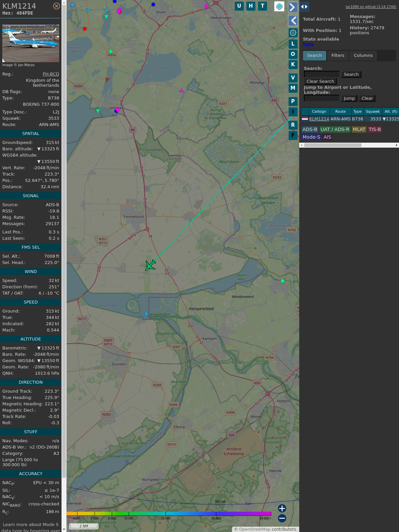Image resolution: width=399 pixels, height=532 pixels.
Task: Toggle the AIS source legend
Action: click(x=328, y=137)
